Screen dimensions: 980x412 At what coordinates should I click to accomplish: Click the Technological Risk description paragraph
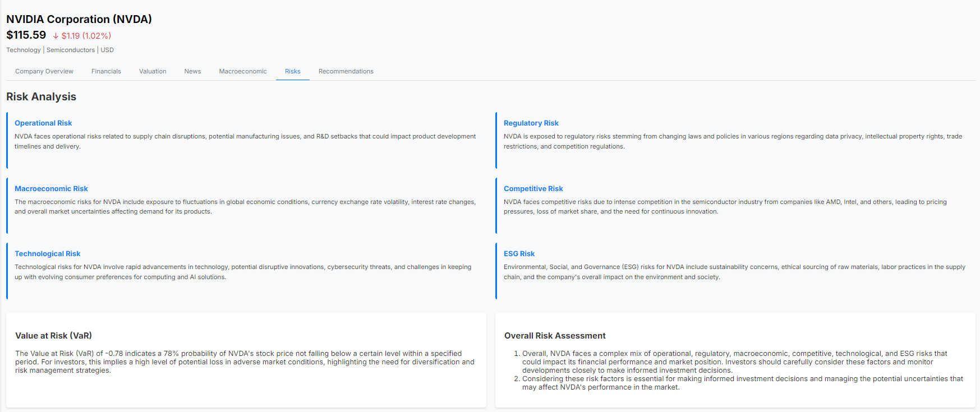click(x=243, y=272)
